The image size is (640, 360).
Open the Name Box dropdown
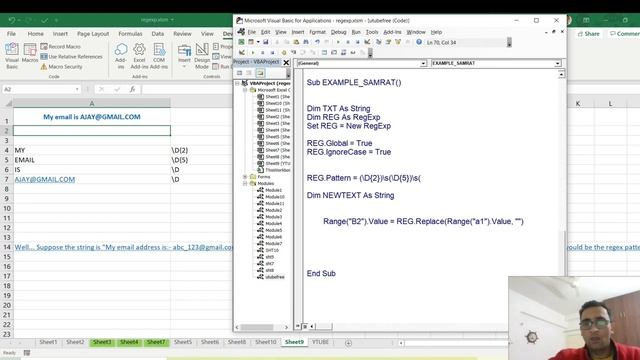click(77, 89)
